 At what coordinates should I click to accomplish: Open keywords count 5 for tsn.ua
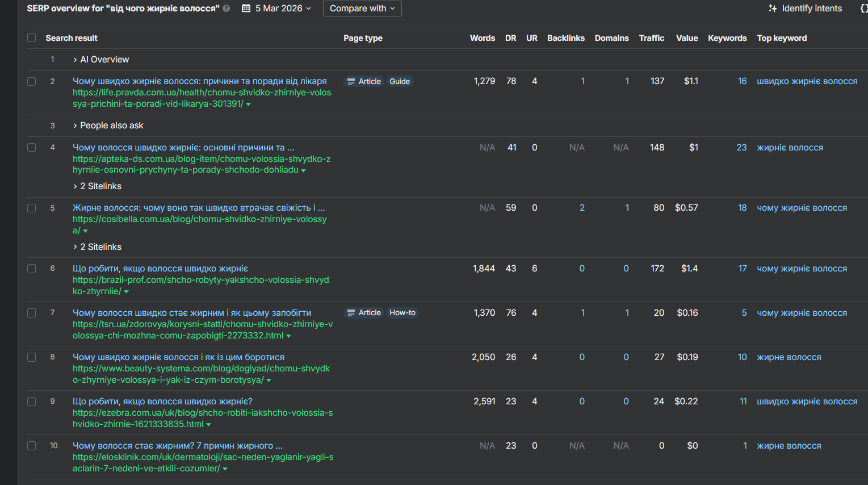pos(744,313)
